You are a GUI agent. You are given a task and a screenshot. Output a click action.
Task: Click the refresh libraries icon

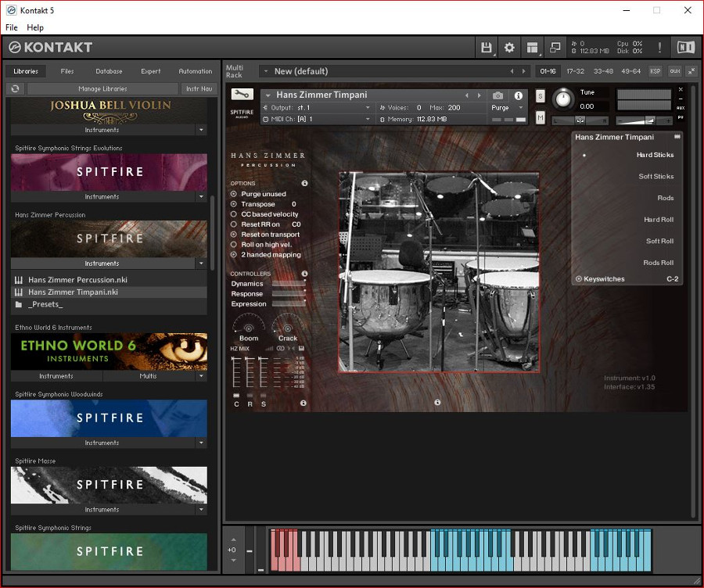coord(16,88)
